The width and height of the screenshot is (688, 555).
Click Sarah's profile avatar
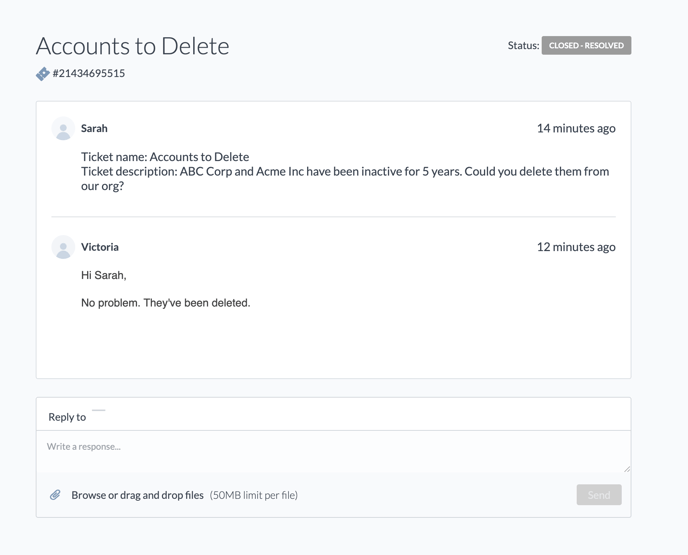[63, 129]
